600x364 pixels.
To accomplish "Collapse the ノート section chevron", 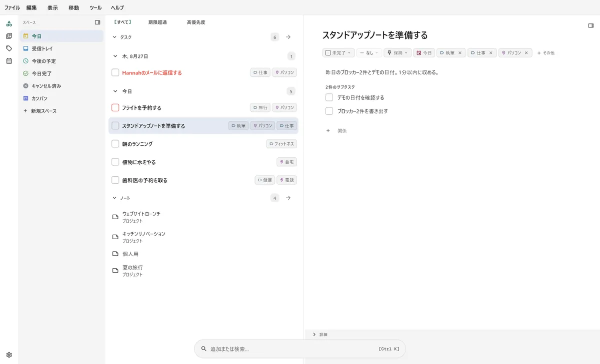I will (x=114, y=198).
